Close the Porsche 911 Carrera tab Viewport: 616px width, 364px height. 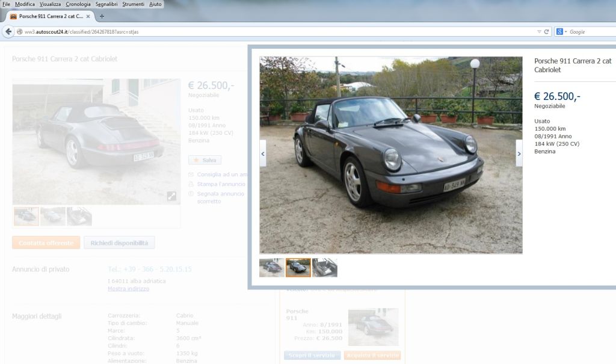88,16
